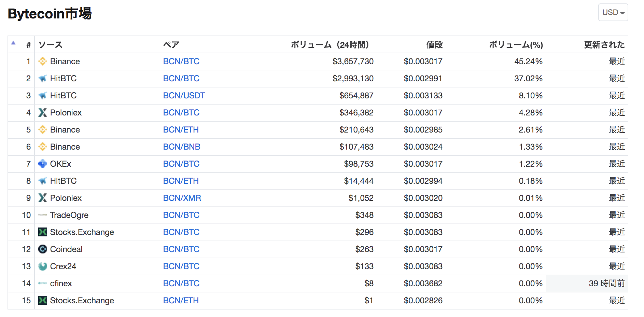Click the Binance logo in row 5
644x317 pixels.
click(42, 130)
